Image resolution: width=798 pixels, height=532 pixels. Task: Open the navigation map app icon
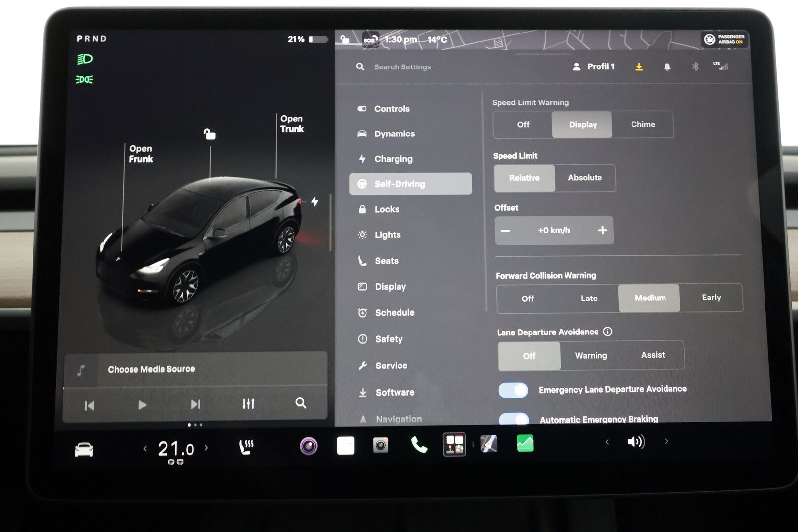(489, 444)
